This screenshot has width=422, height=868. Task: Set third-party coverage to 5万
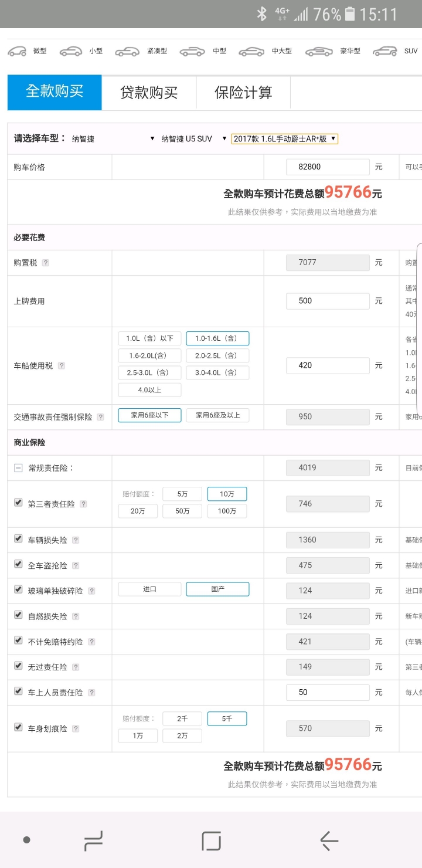tap(182, 494)
